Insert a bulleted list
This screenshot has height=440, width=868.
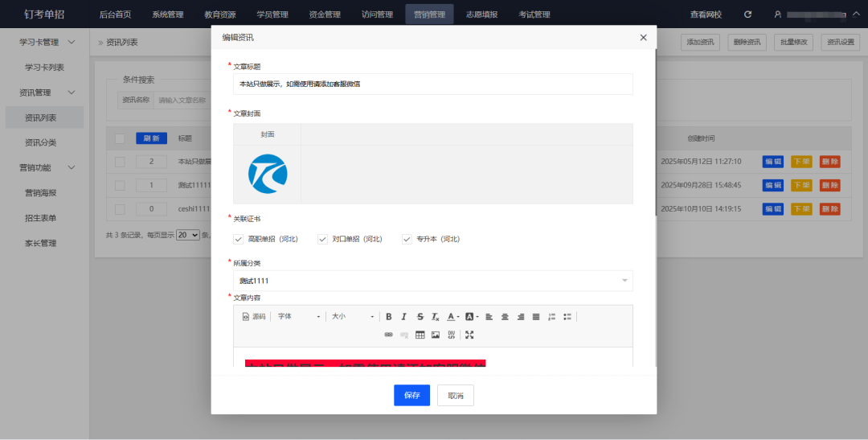coord(567,317)
